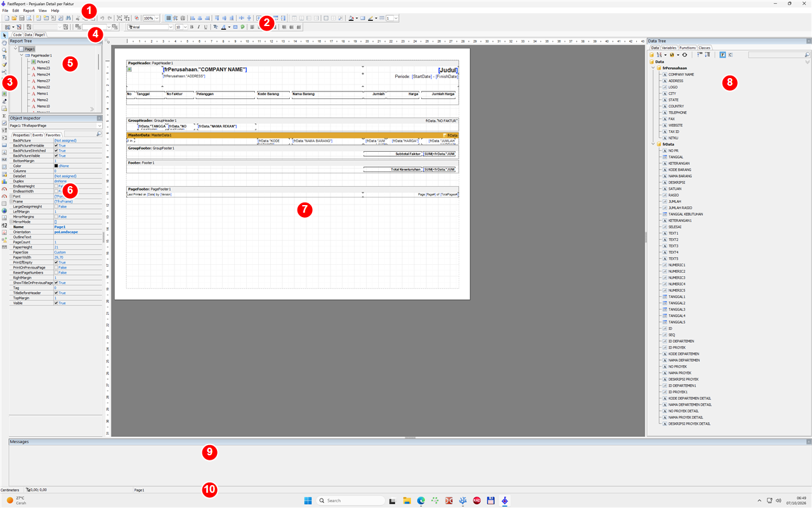Click the sort A-Z icon in Data Tree
Screen dimensions: 812x508
pos(659,55)
